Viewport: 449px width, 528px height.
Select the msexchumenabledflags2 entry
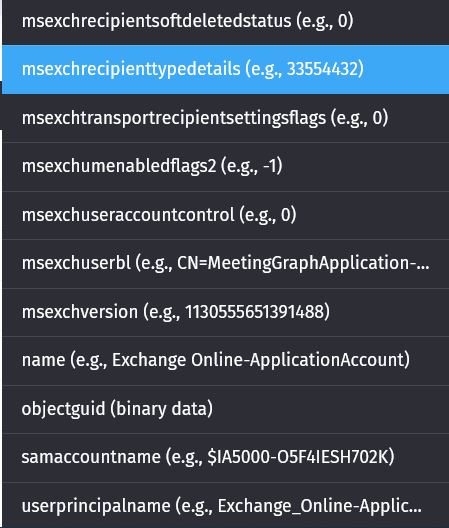point(226,167)
